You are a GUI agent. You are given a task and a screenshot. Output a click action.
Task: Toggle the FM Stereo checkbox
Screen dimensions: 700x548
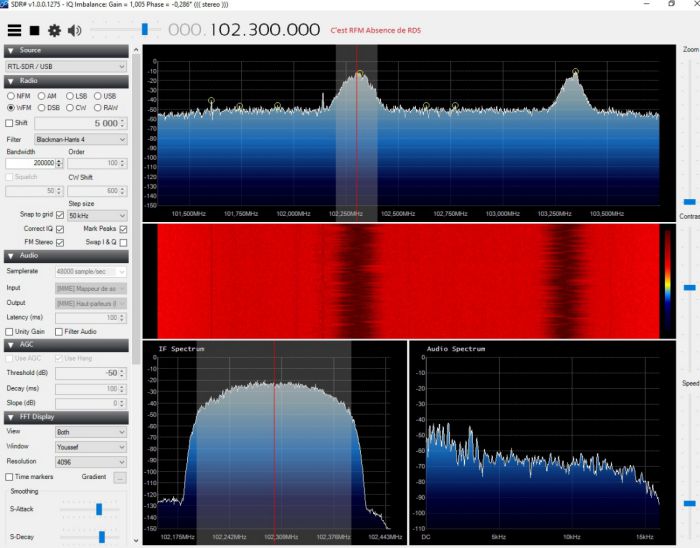[x=60, y=242]
